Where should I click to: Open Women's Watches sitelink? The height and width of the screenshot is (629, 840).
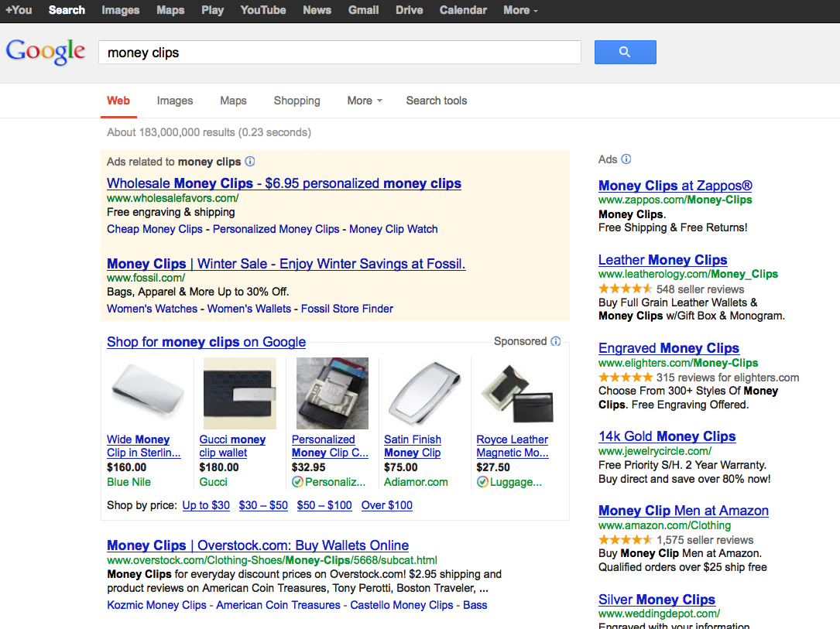tap(153, 309)
